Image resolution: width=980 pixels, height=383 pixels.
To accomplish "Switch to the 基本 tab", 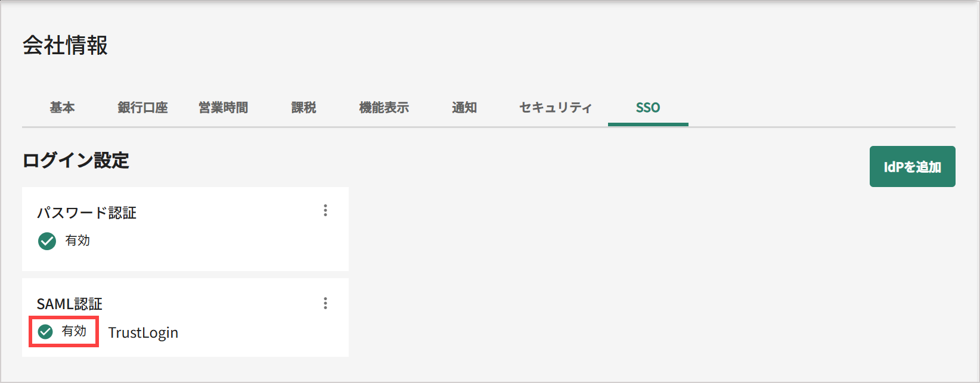I will pyautogui.click(x=62, y=108).
